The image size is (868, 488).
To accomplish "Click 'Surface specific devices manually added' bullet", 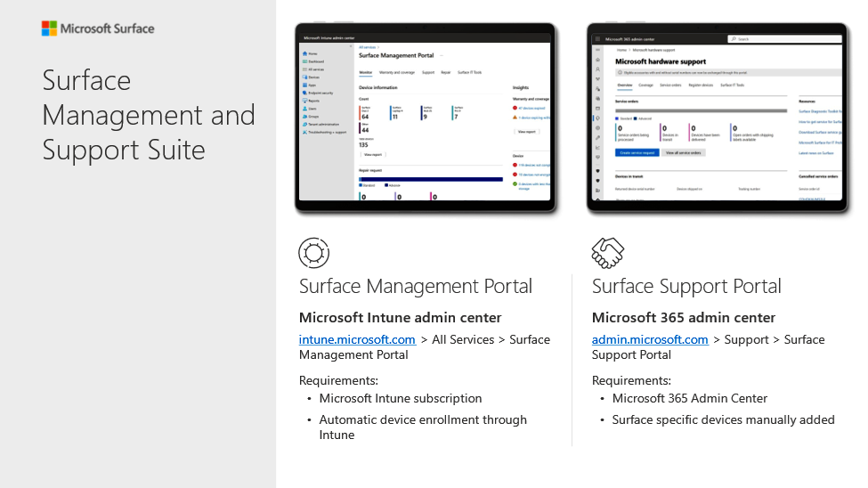I will 723,419.
